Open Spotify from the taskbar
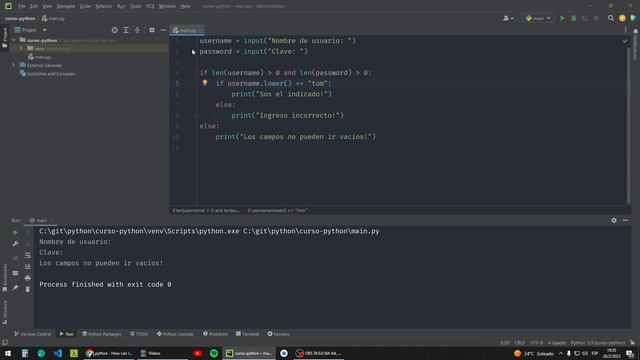The width and height of the screenshot is (640, 360). pyautogui.click(x=214, y=353)
